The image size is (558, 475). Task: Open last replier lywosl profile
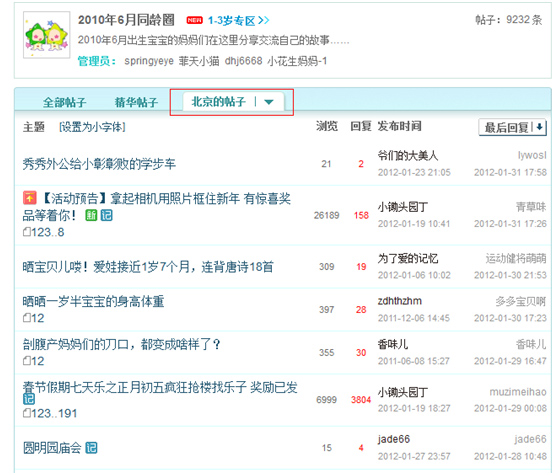(532, 155)
